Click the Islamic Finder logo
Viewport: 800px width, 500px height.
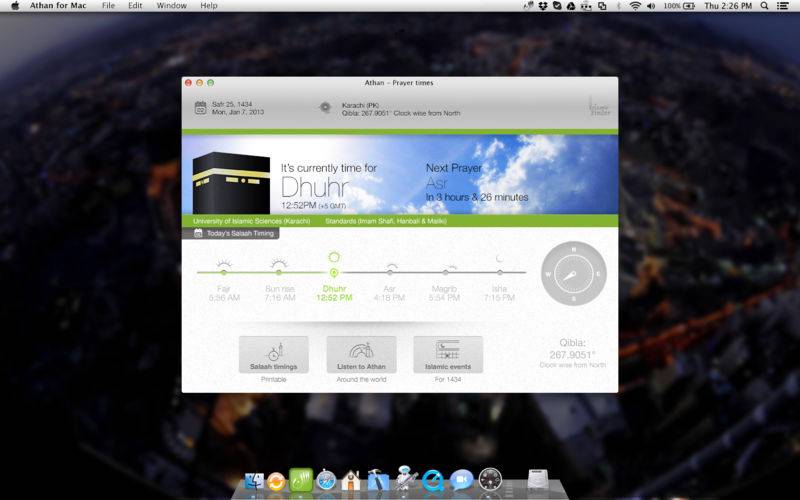pos(599,107)
